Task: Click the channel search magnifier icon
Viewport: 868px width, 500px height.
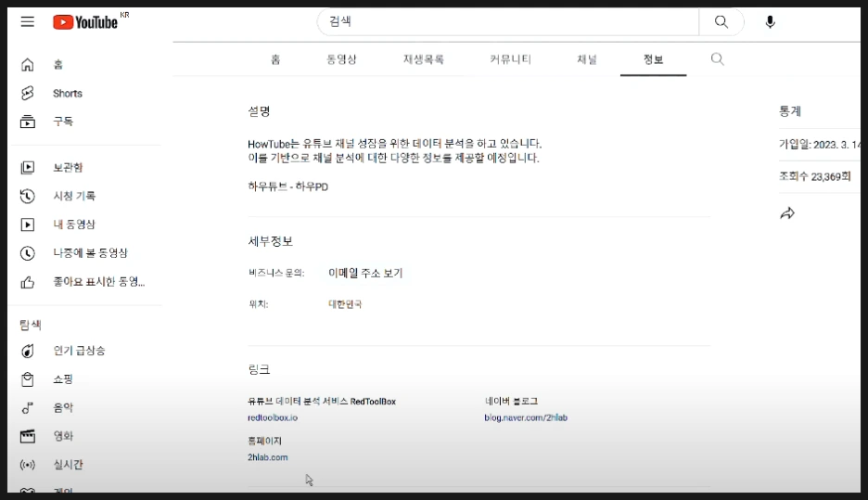Action: click(718, 58)
